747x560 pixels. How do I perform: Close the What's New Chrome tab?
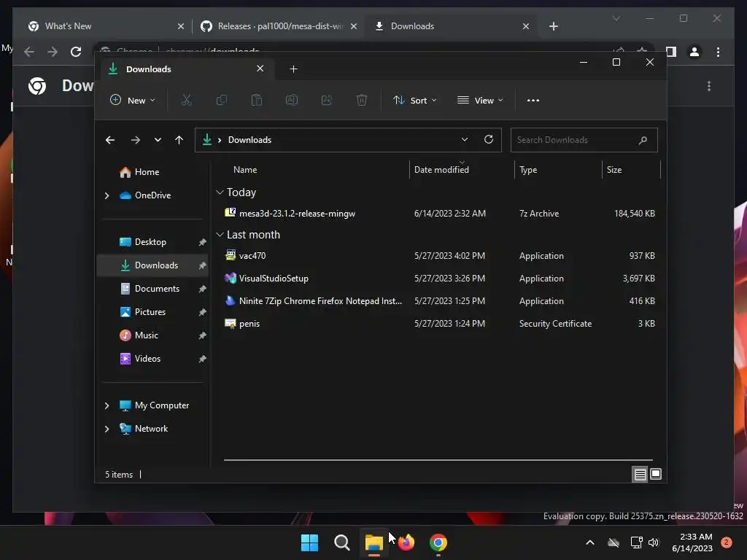(x=181, y=26)
